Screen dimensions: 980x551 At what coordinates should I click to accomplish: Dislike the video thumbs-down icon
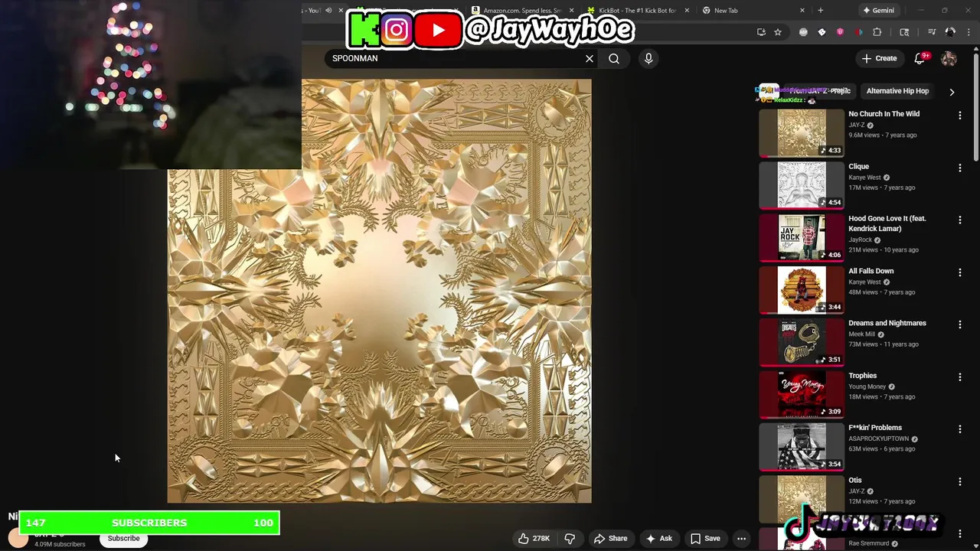tap(570, 539)
